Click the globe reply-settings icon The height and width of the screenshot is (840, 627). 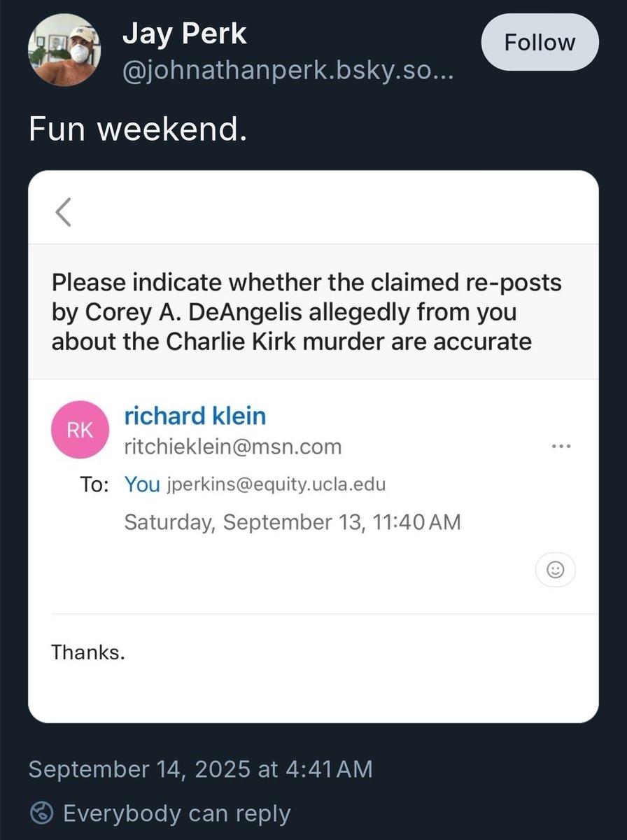(x=41, y=813)
